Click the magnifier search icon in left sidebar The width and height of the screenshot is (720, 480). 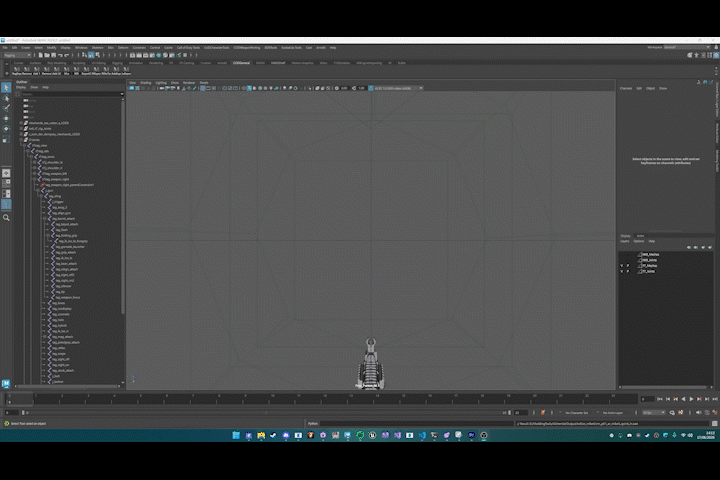coord(6,218)
